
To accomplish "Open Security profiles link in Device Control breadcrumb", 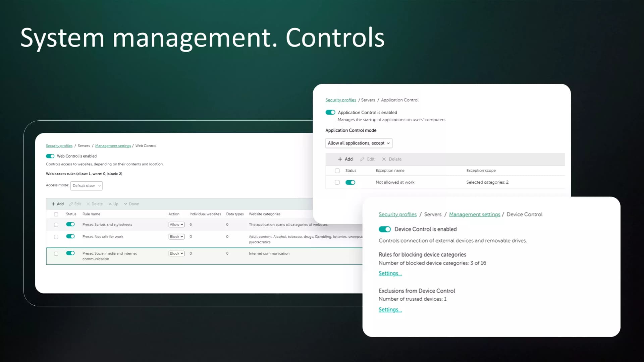I will tap(397, 215).
